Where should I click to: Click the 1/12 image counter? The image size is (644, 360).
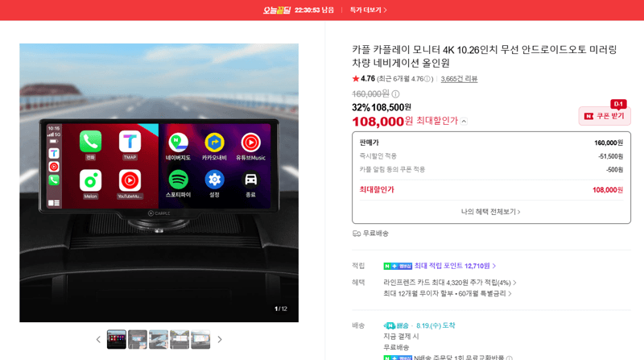pyautogui.click(x=281, y=308)
